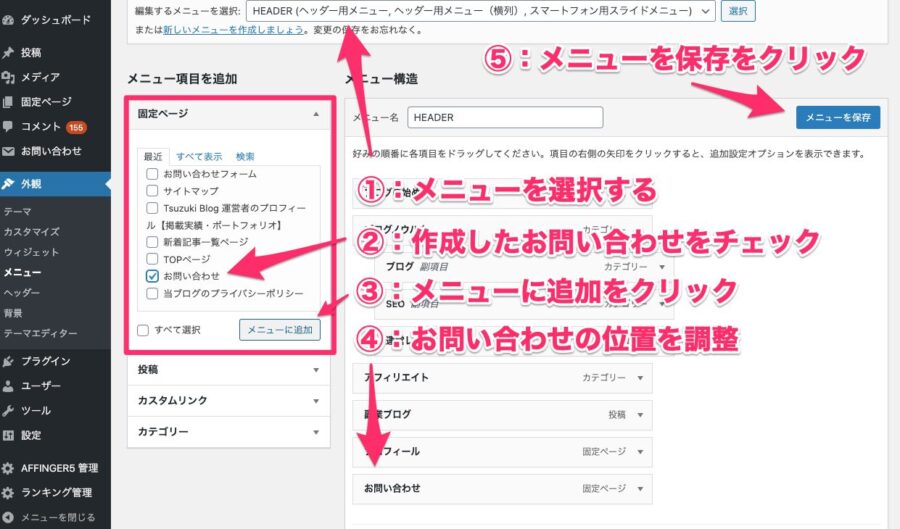Click the user icon beside ユーザー
Screen dimensions: 900x529
click(7, 386)
